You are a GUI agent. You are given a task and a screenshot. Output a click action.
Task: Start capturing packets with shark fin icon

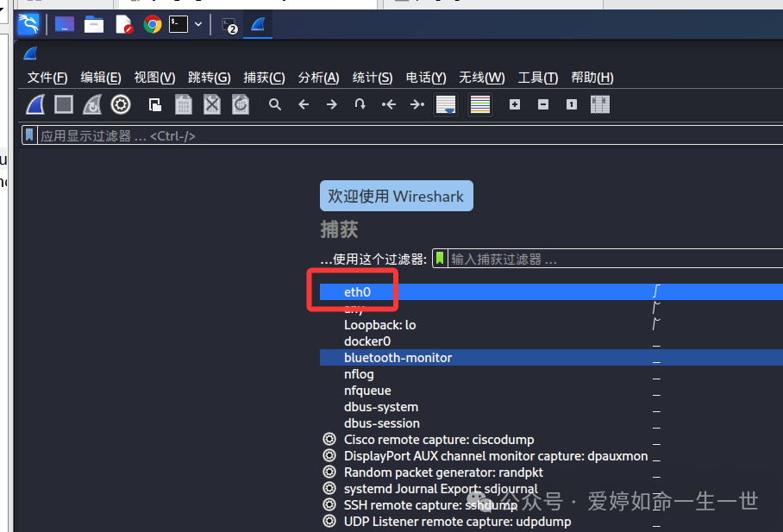pos(35,105)
